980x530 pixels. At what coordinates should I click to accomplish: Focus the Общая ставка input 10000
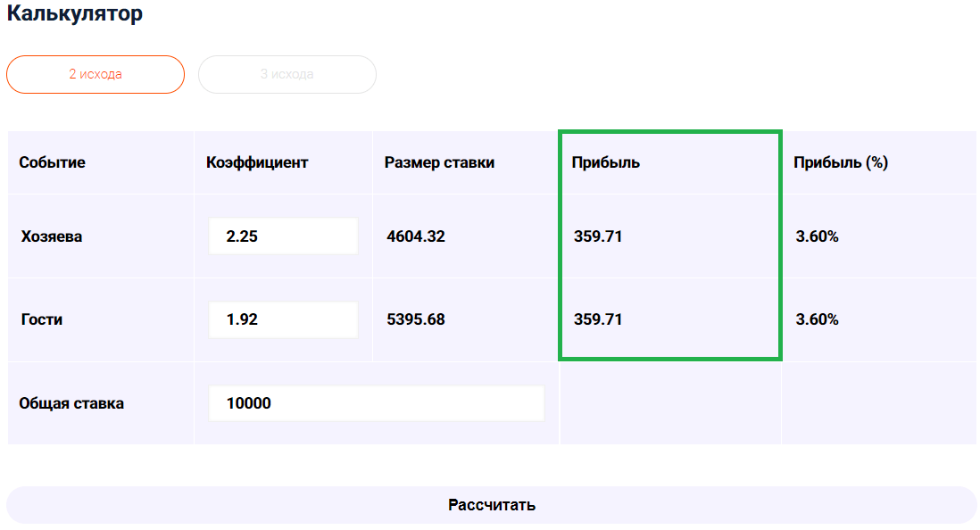pos(377,403)
